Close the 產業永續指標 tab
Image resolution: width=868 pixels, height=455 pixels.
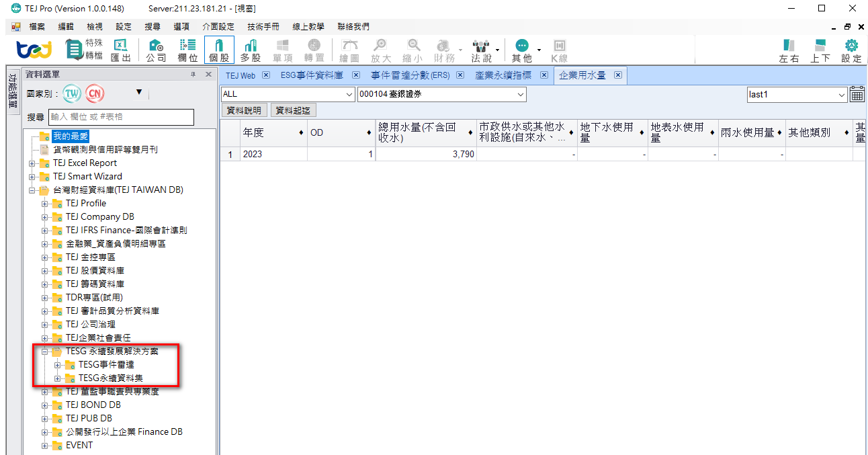(x=544, y=75)
